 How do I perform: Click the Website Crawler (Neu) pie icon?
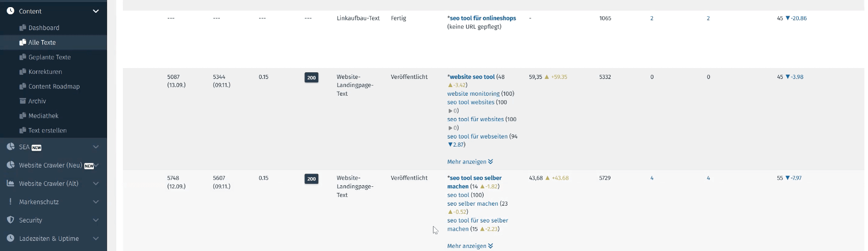10,165
